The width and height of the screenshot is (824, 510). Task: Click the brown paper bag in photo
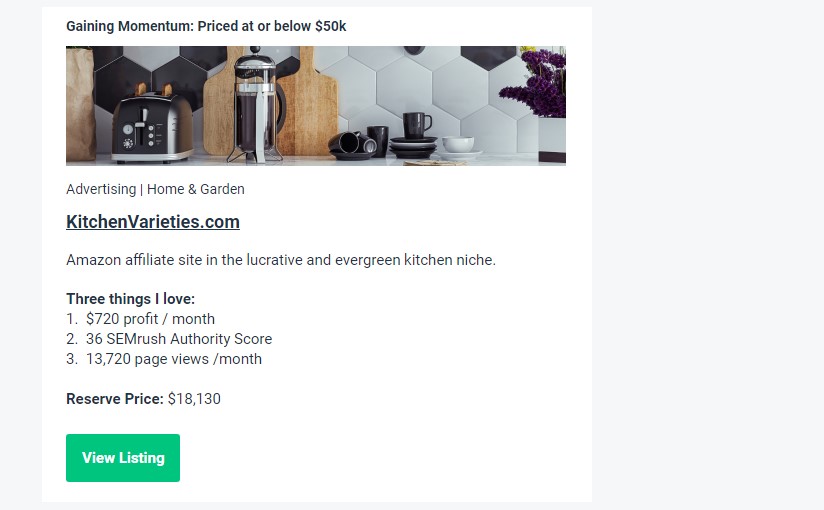tap(80, 104)
